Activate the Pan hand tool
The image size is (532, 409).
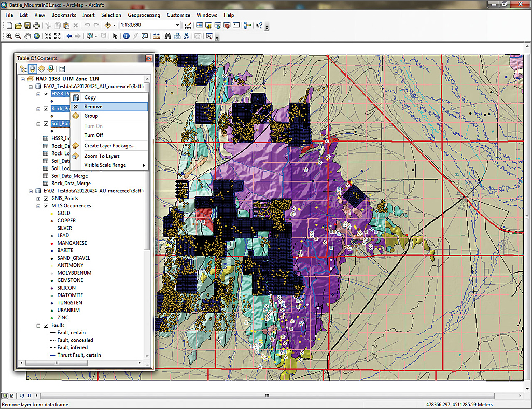coord(27,36)
